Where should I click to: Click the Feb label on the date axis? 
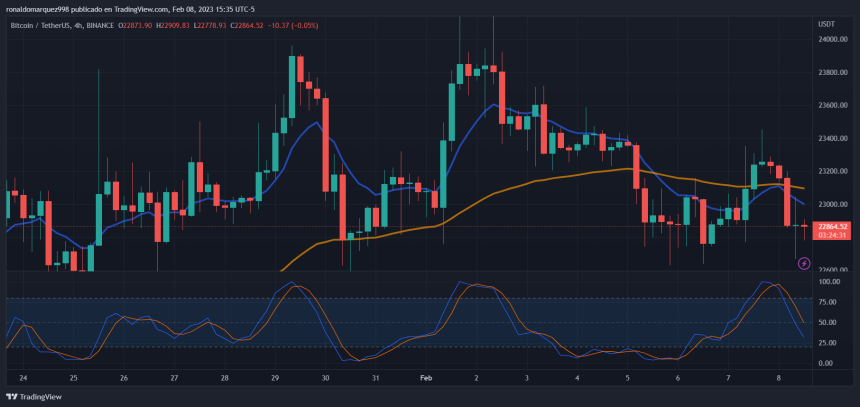(x=425, y=379)
